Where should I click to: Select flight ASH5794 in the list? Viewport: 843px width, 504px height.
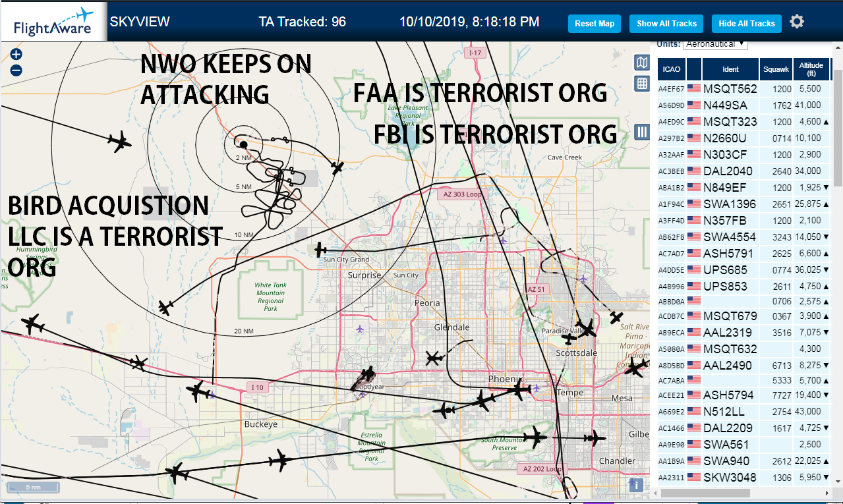[743, 395]
